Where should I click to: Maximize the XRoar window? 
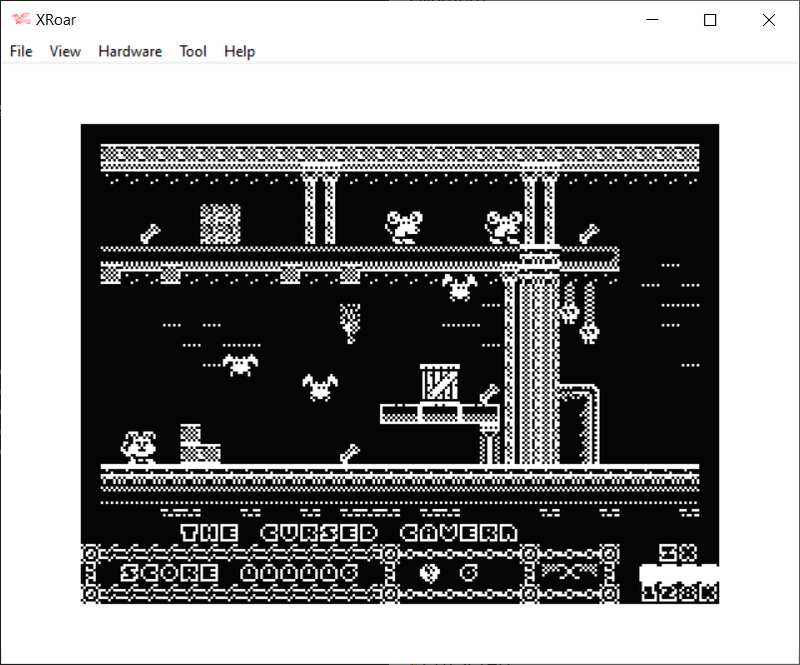[710, 20]
